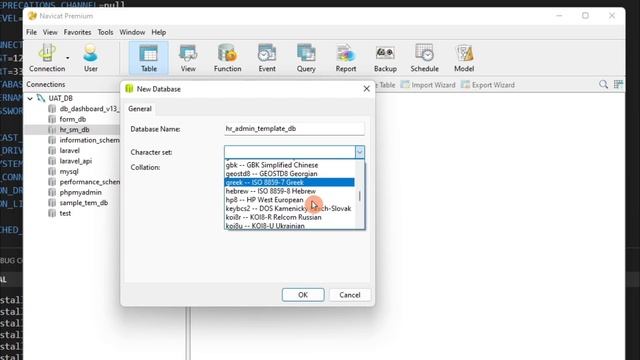Click Cancel in New Database dialog
Screen dimensions: 640x360
coord(350,295)
